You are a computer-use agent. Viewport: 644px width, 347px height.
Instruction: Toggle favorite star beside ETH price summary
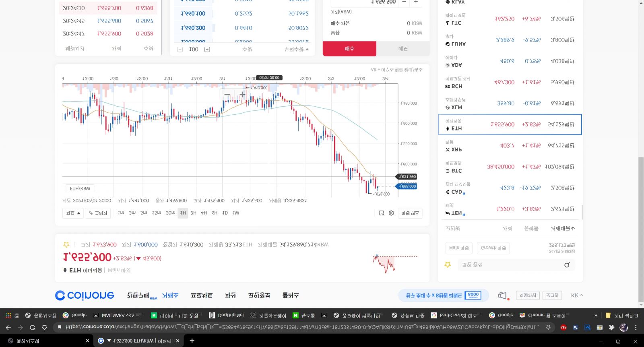tap(66, 245)
